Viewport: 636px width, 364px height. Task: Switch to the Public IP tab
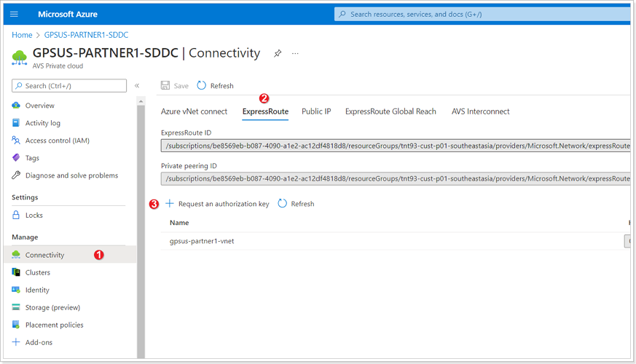(x=316, y=111)
